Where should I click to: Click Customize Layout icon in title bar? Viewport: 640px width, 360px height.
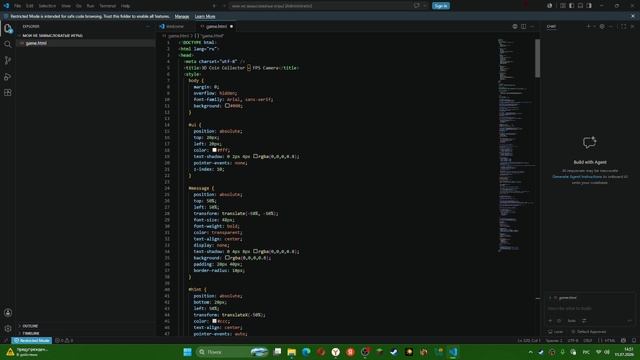click(x=563, y=6)
